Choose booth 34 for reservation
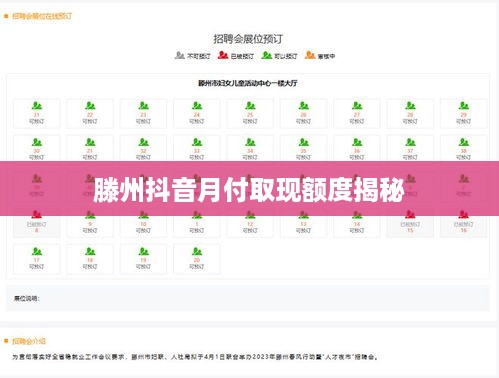 (250, 149)
